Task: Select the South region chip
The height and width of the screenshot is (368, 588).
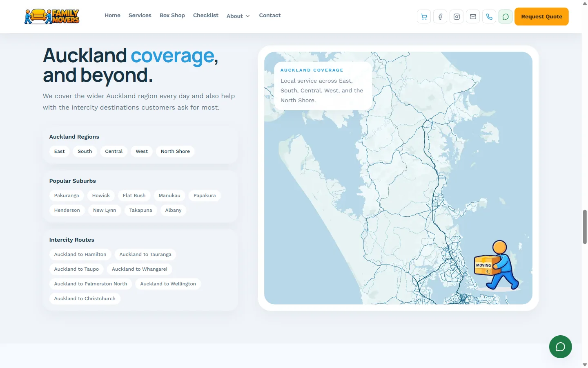Action: pos(85,151)
